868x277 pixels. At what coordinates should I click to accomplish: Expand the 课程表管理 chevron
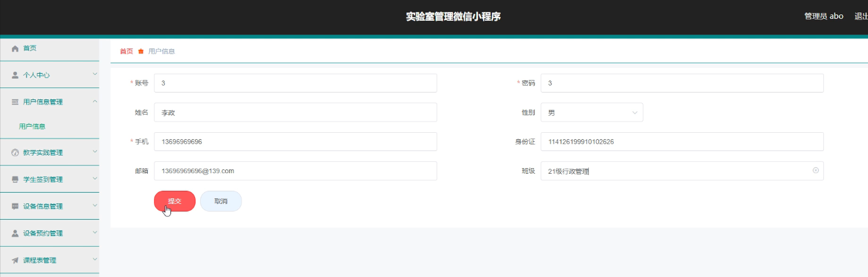95,259
